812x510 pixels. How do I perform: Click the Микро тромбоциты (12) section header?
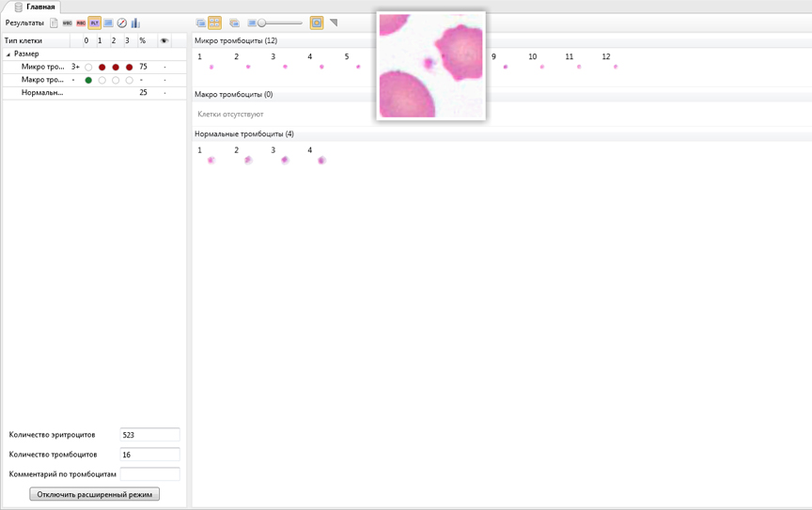coord(236,41)
